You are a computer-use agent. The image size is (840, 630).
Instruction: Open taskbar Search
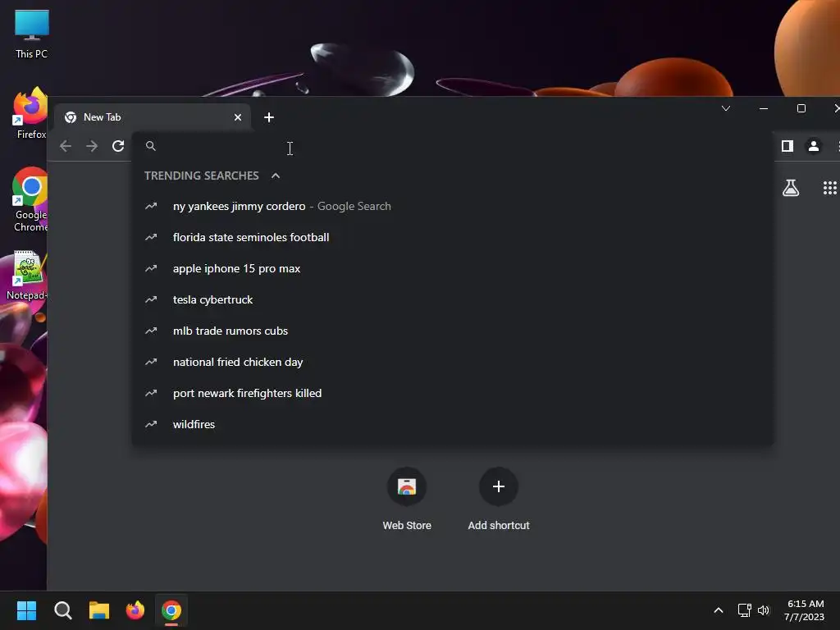tap(62, 610)
